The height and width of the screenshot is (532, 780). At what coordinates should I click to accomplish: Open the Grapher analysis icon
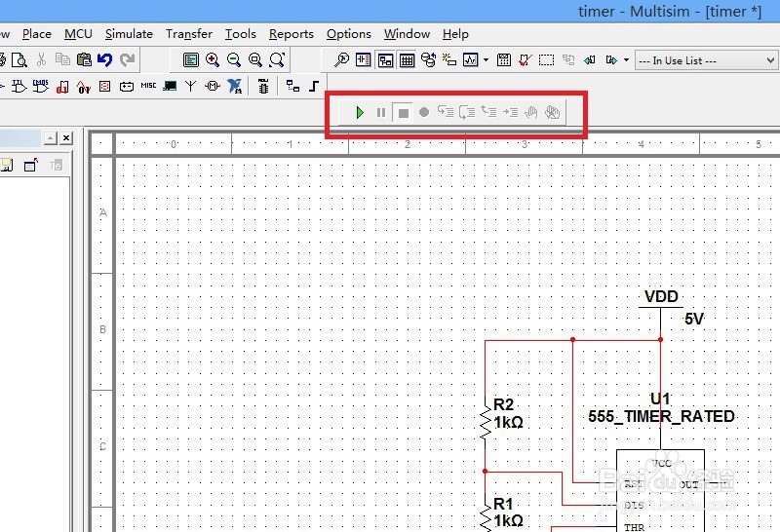click(x=470, y=60)
